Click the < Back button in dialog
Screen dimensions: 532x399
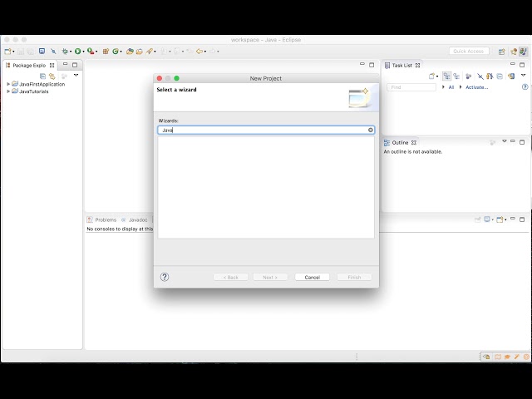click(x=231, y=277)
